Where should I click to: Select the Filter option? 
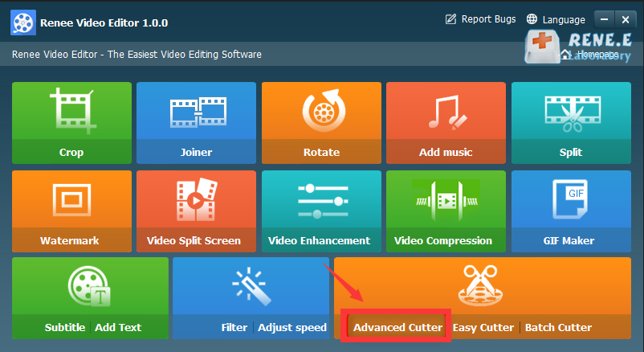tap(234, 327)
